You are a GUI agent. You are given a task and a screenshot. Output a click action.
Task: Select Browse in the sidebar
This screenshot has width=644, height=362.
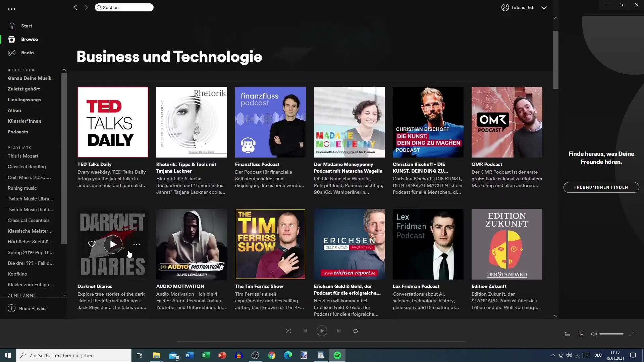tap(29, 39)
